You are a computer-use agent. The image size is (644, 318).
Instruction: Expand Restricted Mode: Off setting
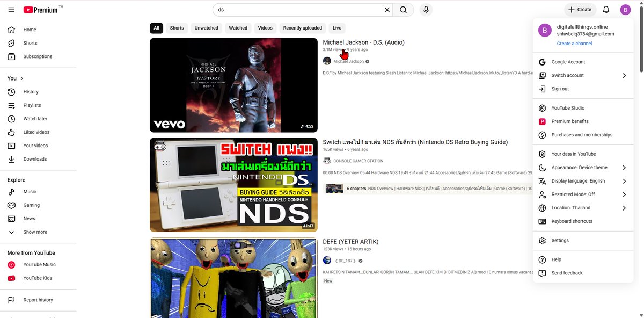coord(583,194)
